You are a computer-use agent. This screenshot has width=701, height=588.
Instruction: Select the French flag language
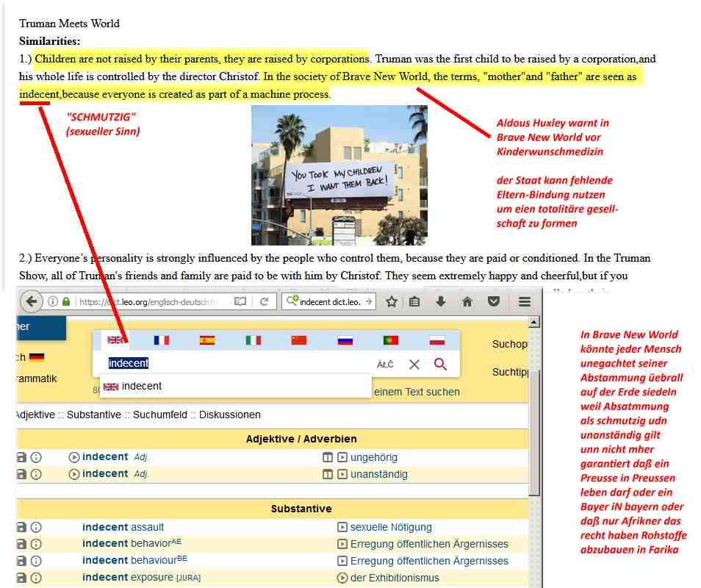pos(162,340)
